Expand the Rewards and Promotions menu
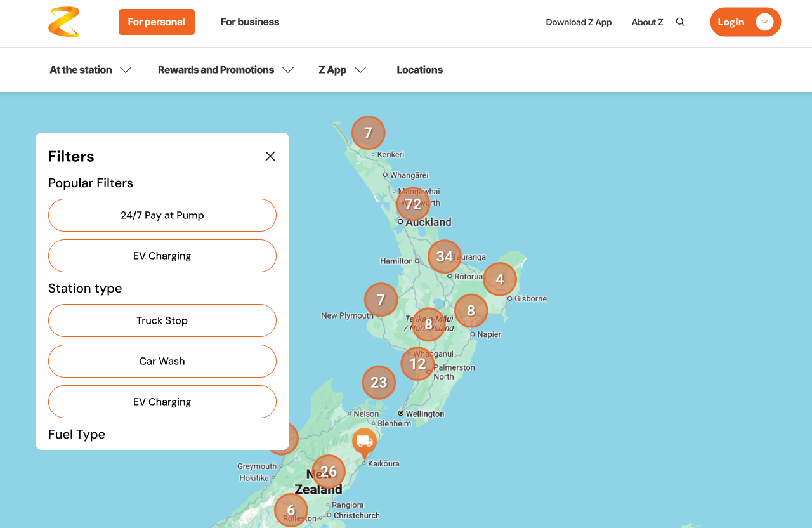The image size is (812, 528). pos(226,70)
